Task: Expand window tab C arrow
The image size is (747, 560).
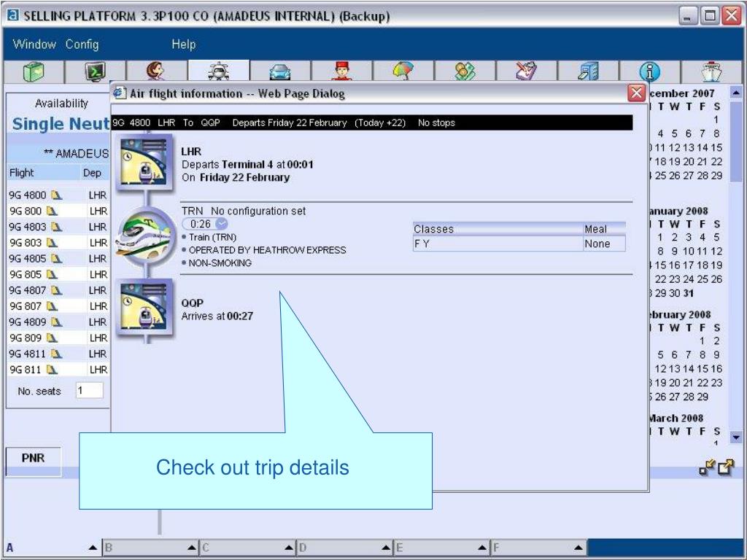Action: tap(289, 548)
